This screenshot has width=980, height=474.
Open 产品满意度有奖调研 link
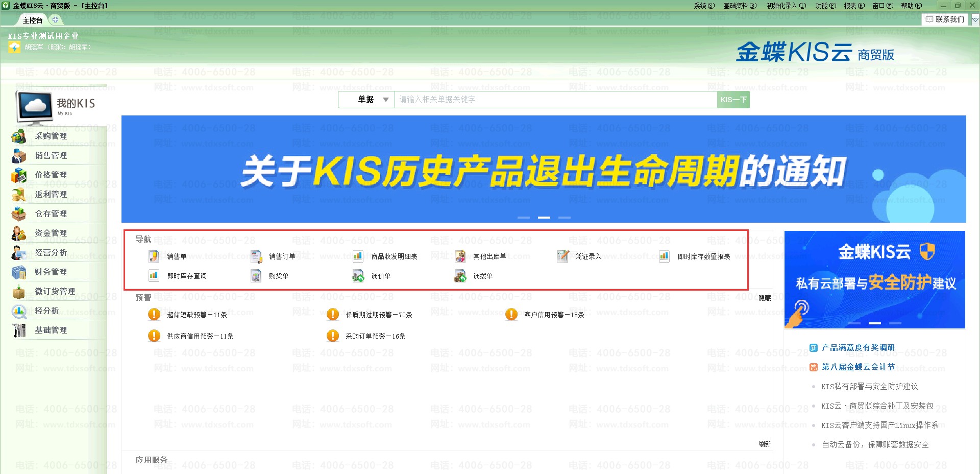pyautogui.click(x=857, y=347)
